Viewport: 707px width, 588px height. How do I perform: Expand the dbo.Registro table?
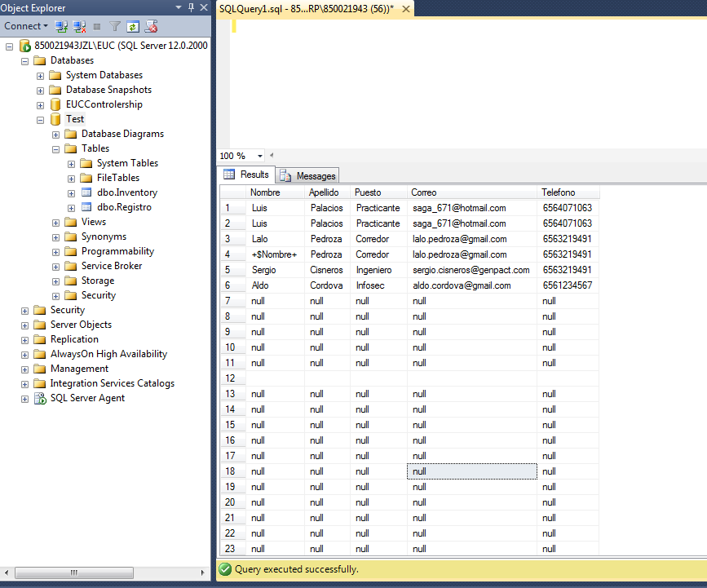71,208
